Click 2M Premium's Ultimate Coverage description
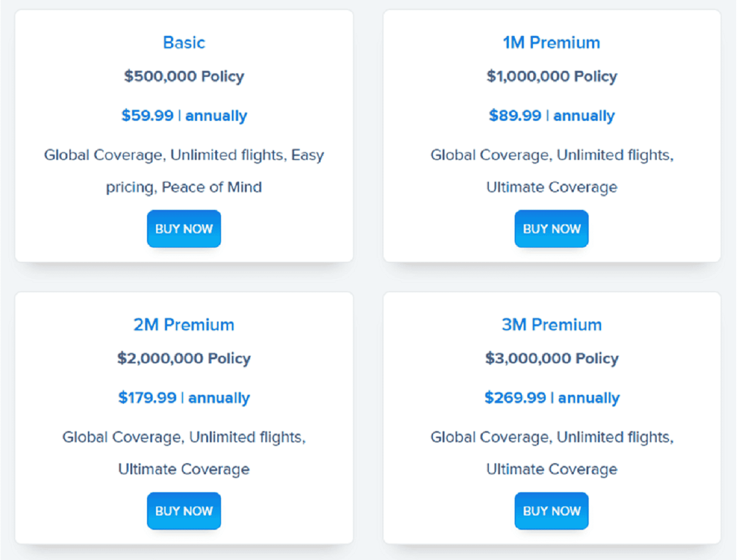 pyautogui.click(x=184, y=469)
